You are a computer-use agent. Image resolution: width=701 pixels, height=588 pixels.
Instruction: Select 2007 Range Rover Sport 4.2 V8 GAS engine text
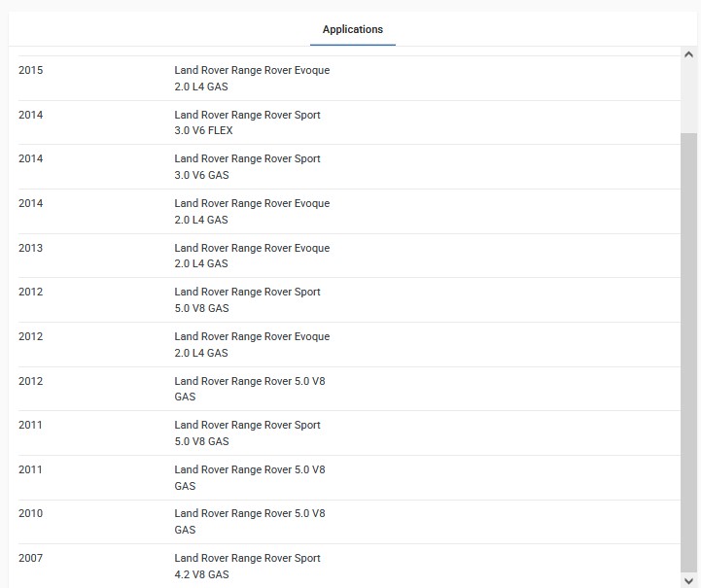point(201,574)
